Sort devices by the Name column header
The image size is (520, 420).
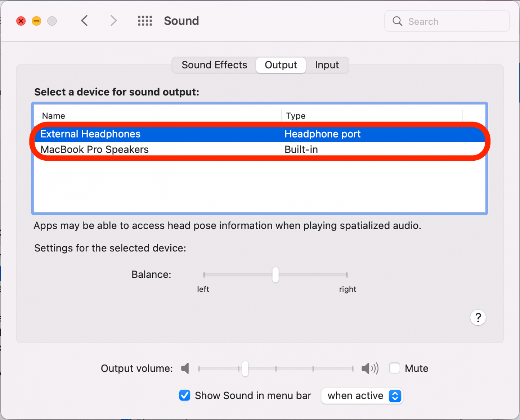(x=53, y=116)
